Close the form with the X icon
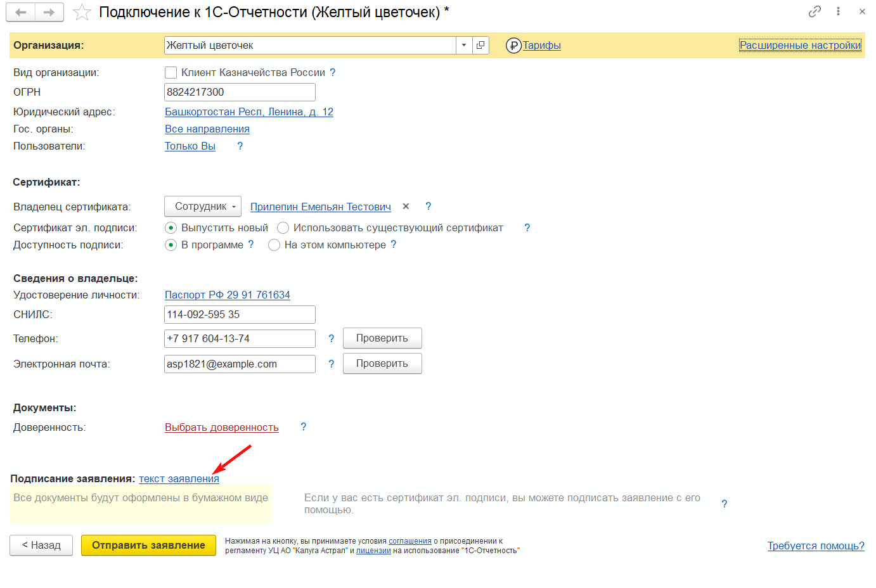The image size is (876, 588). pos(862,11)
